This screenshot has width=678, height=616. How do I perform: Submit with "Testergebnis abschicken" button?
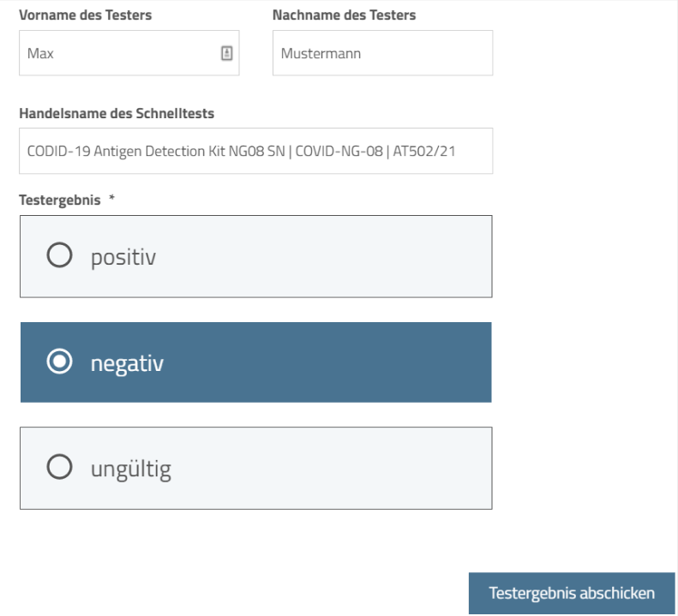(x=572, y=593)
